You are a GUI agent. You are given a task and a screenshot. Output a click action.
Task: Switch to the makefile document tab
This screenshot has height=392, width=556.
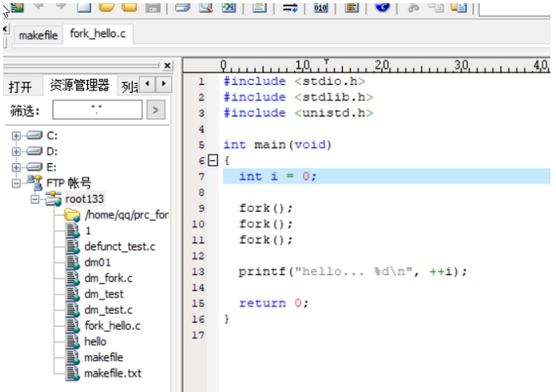(x=37, y=36)
